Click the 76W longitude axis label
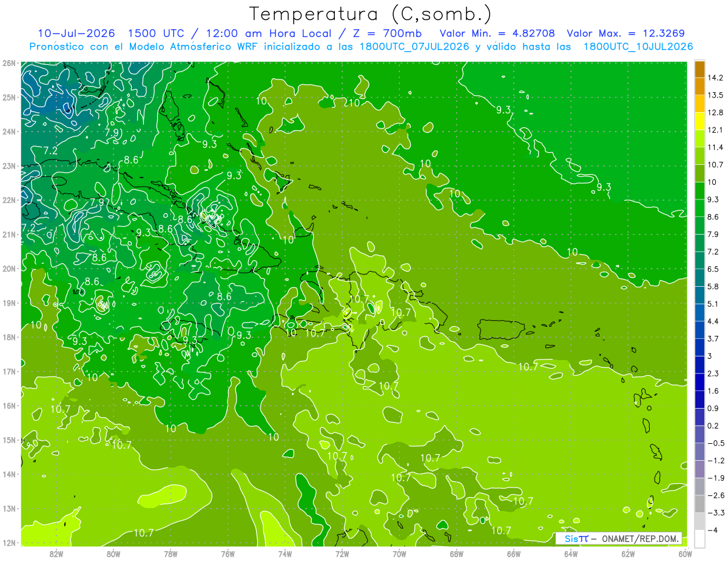The height and width of the screenshot is (562, 728). 228,554
